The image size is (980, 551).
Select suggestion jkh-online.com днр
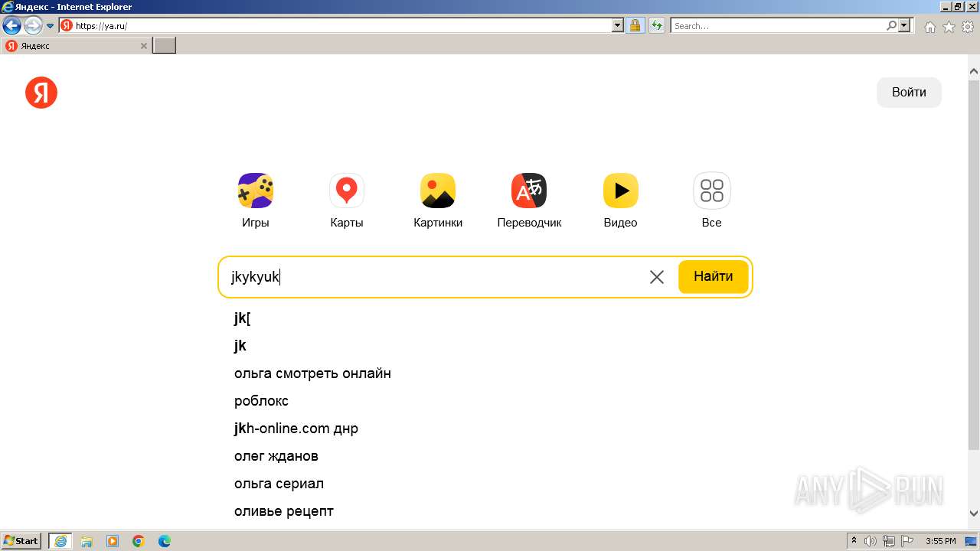pos(296,429)
